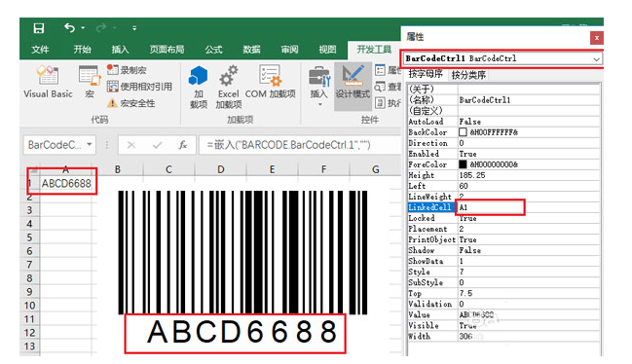632x364 pixels.
Task: Click the Save icon in quick access toolbar
Action: (39, 28)
